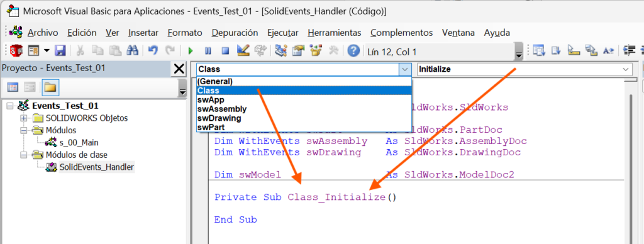Open the Object Browser icon
Image resolution: width=644 pixels, height=244 pixels.
(316, 51)
